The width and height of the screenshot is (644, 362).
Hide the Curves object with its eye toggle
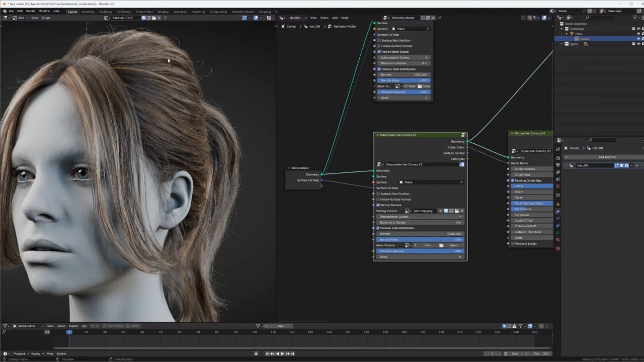pyautogui.click(x=638, y=38)
